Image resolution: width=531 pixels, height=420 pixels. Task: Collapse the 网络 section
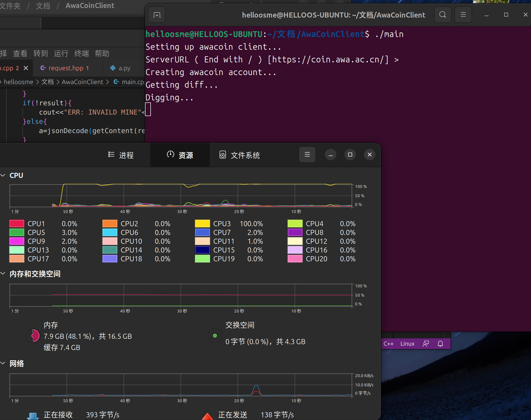coord(3,363)
